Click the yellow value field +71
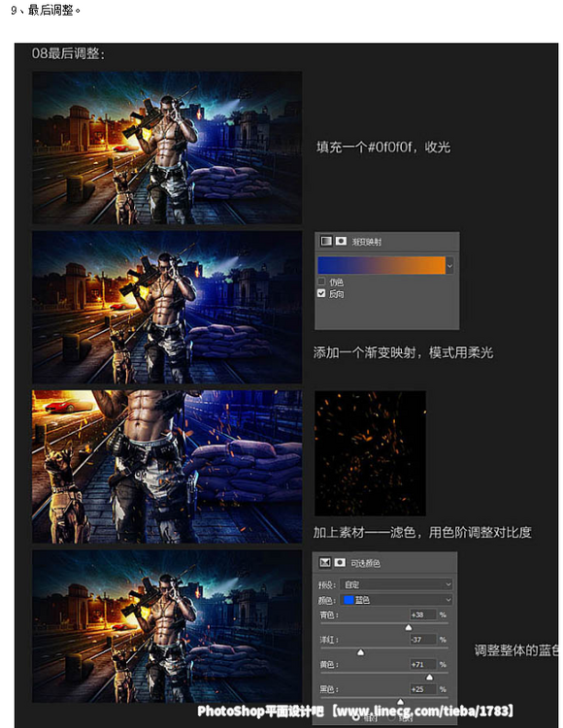This screenshot has width=563, height=728. tap(423, 664)
